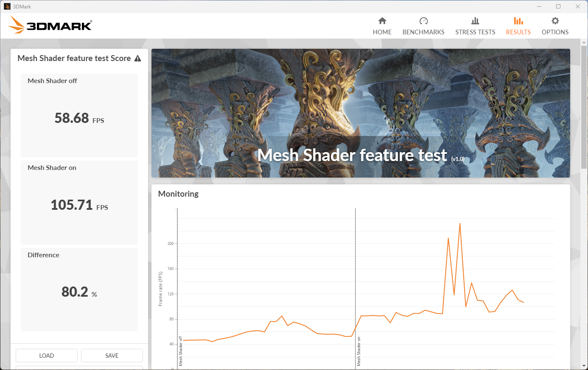588x370 pixels.
Task: Click the scroll up arrow
Action: (x=584, y=42)
